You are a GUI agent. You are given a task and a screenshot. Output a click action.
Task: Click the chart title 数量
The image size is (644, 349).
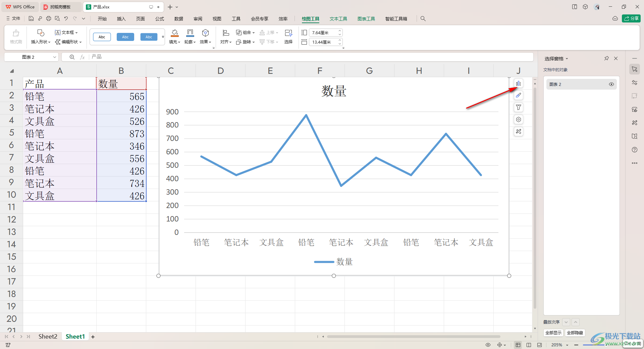tap(334, 91)
